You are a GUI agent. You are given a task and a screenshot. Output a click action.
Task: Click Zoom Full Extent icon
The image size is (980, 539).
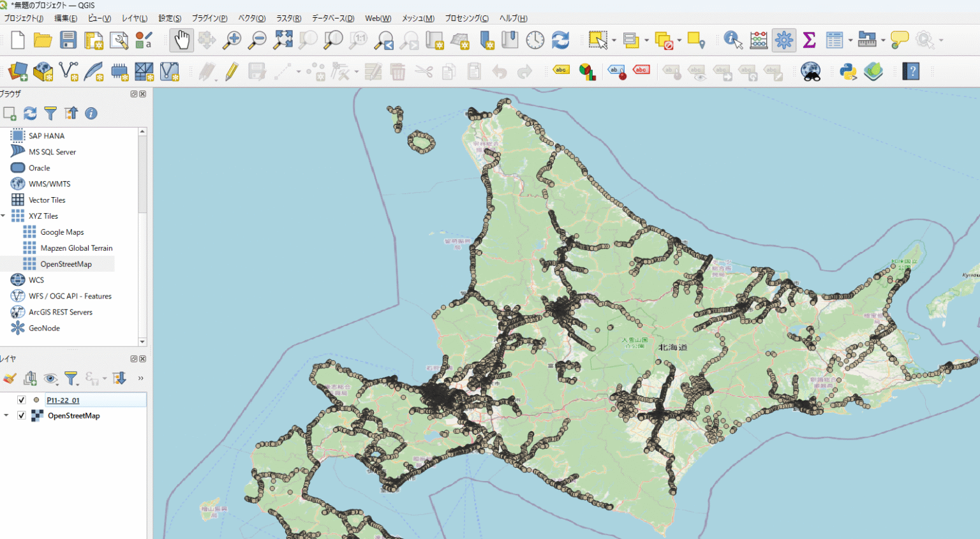(x=283, y=40)
